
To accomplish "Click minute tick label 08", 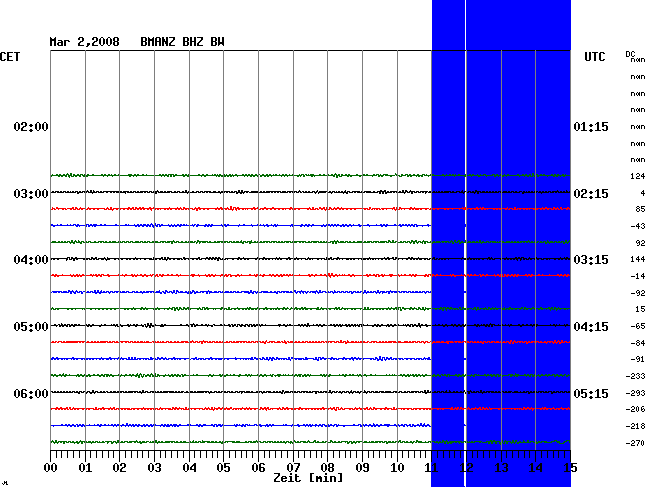I will point(327,468).
